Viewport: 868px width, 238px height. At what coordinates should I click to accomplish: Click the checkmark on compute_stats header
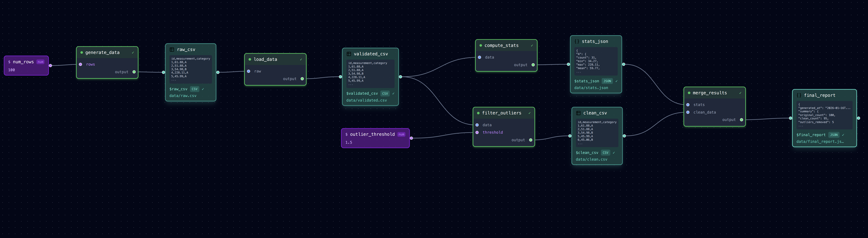532,46
